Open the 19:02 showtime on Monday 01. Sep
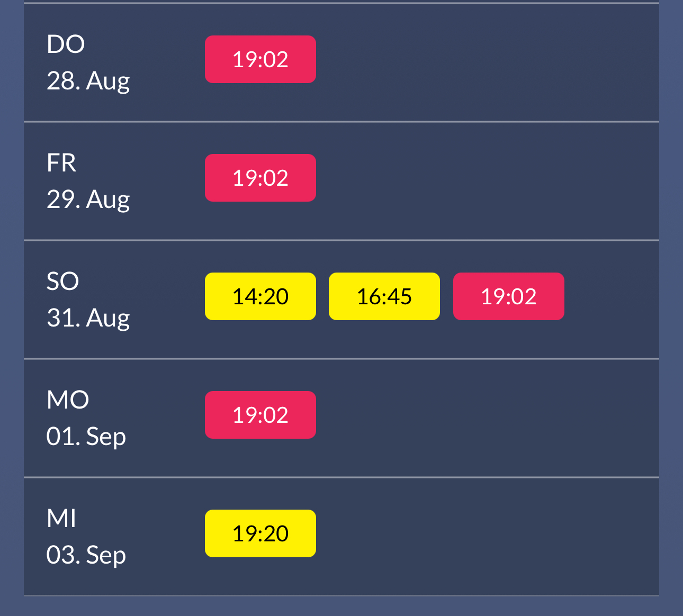Image resolution: width=683 pixels, height=616 pixels. click(260, 415)
